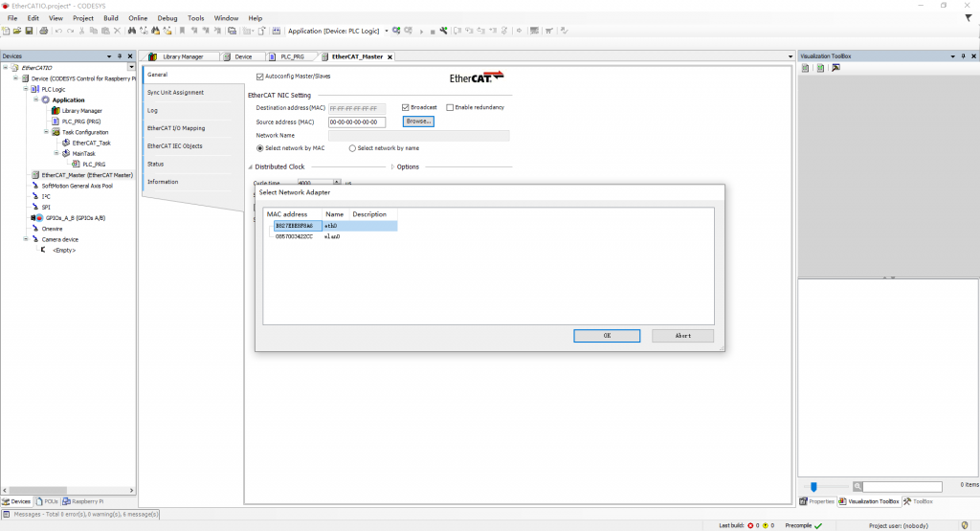Click the Undo toolbar icon

click(58, 31)
